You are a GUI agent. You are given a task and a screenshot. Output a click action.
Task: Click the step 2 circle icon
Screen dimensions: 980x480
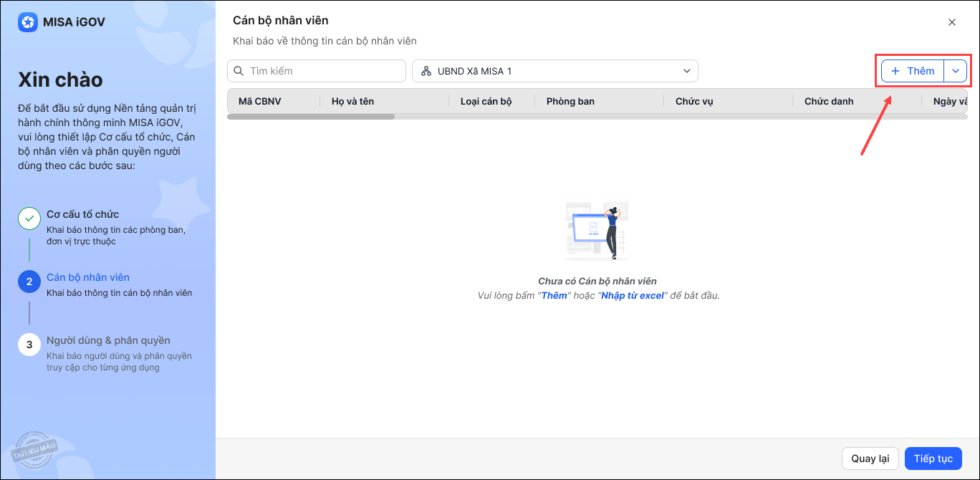coord(29,282)
